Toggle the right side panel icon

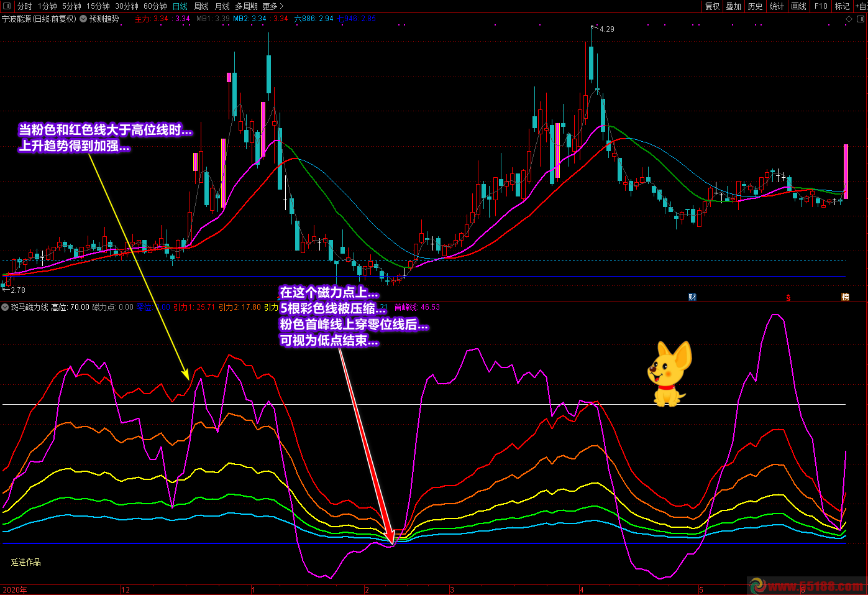click(x=862, y=19)
